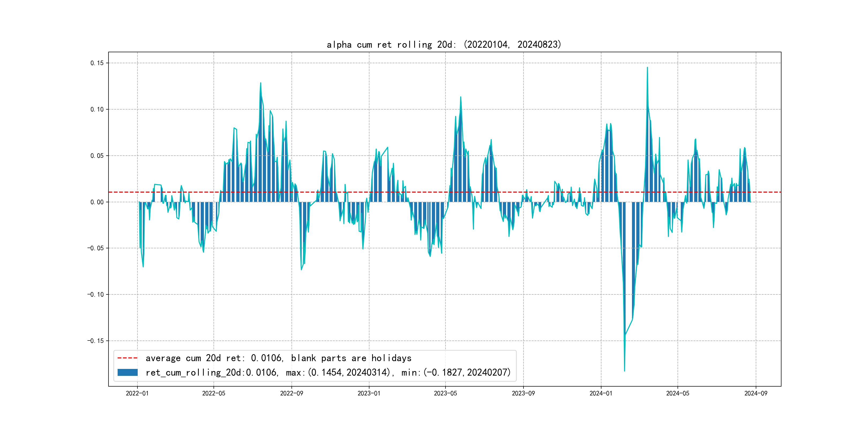This screenshot has width=868, height=434.
Task: Click the 2022-05 x-axis tick label
Action: (x=214, y=393)
